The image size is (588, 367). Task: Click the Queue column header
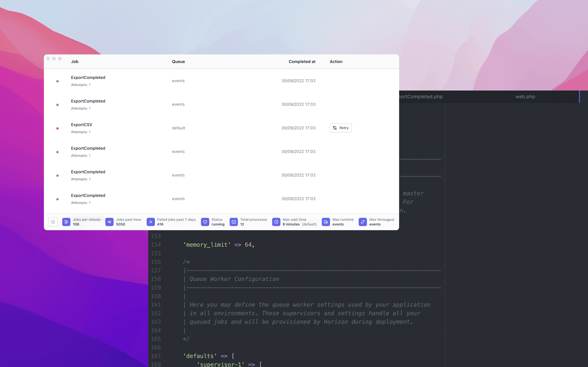tap(178, 62)
